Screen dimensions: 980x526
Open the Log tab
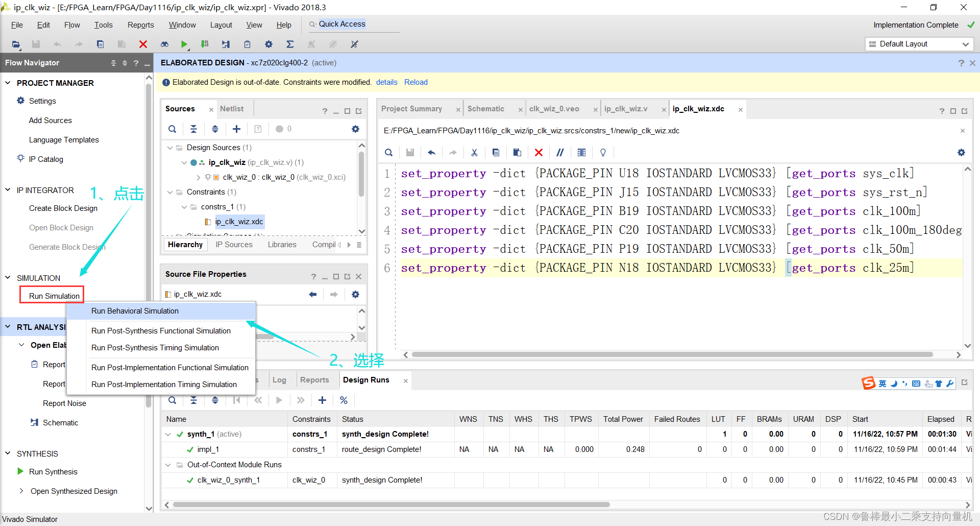coord(279,380)
